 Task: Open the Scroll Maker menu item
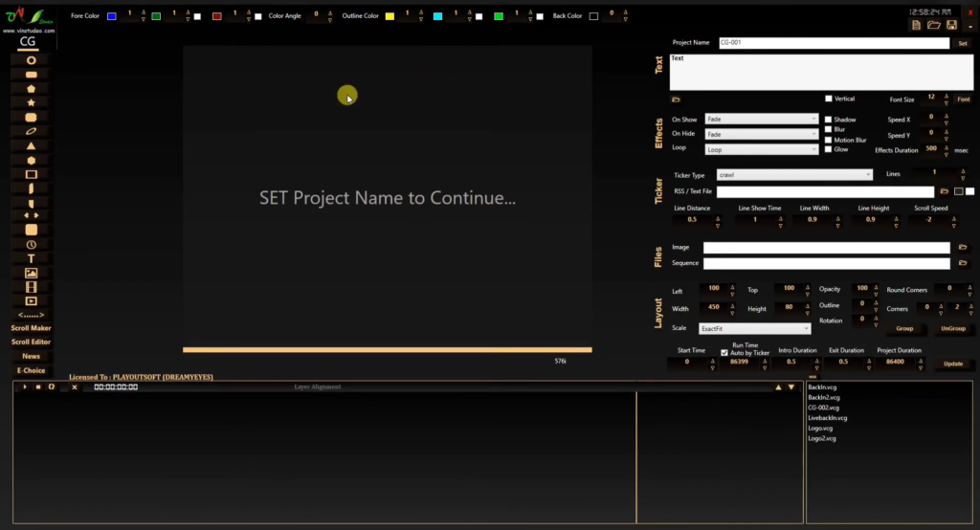[x=31, y=328]
